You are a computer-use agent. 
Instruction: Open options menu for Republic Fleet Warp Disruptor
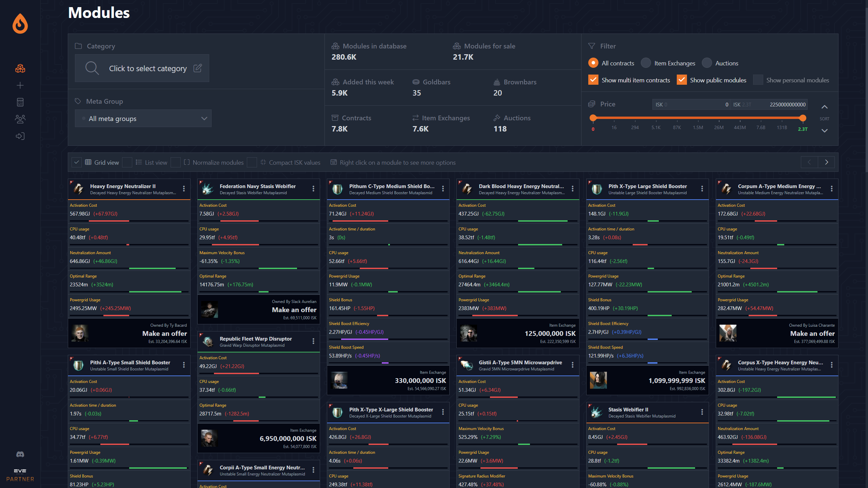pyautogui.click(x=313, y=341)
